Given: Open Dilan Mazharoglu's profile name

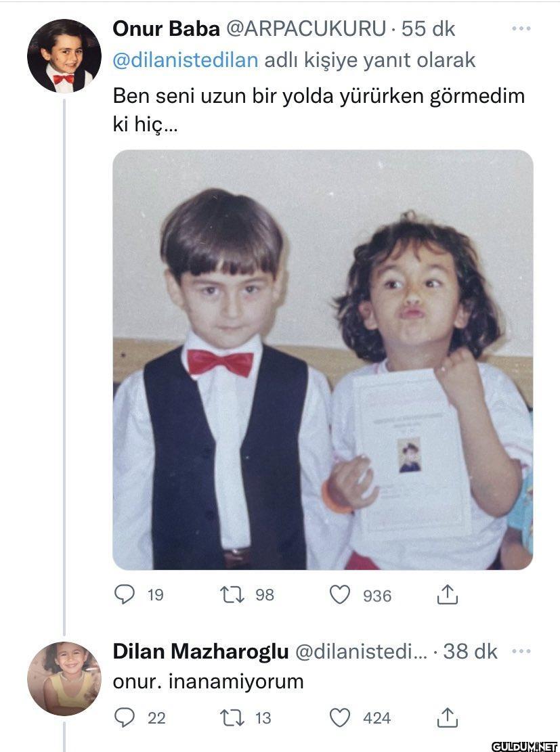Looking at the screenshot, I should [x=200, y=652].
